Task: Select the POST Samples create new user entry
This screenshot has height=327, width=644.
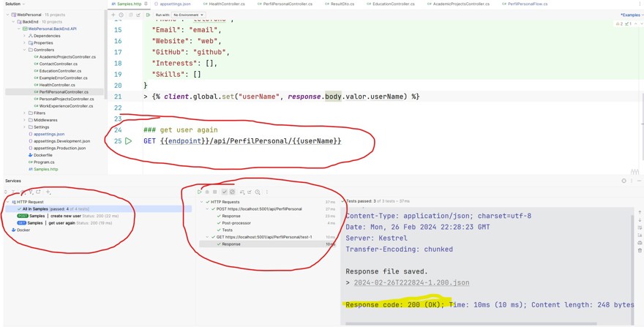Action: 68,216
